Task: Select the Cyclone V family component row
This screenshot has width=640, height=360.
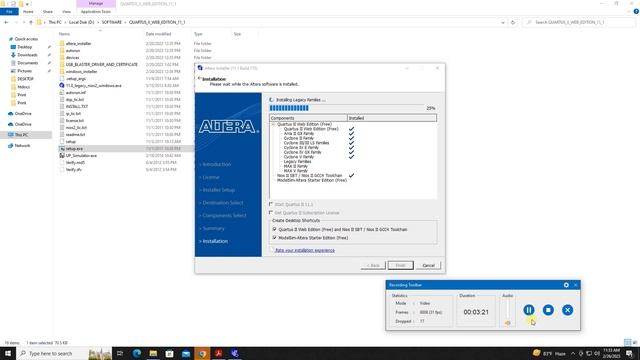Action: (x=299, y=157)
